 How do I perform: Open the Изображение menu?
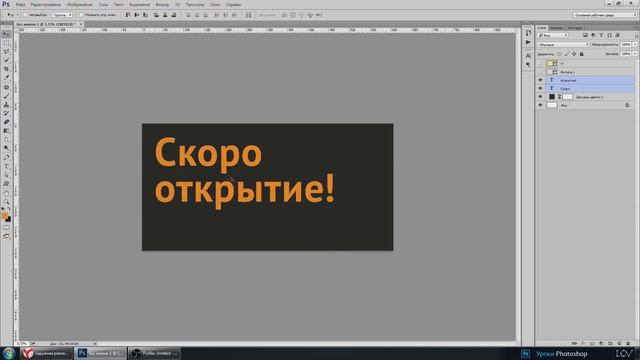point(80,4)
